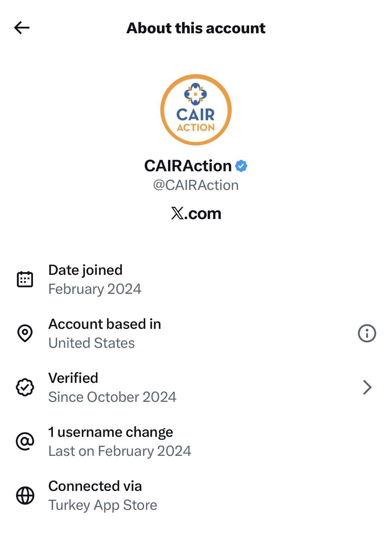The height and width of the screenshot is (544, 392).
Task: Tap the United States location text
Action: pyautogui.click(x=91, y=343)
